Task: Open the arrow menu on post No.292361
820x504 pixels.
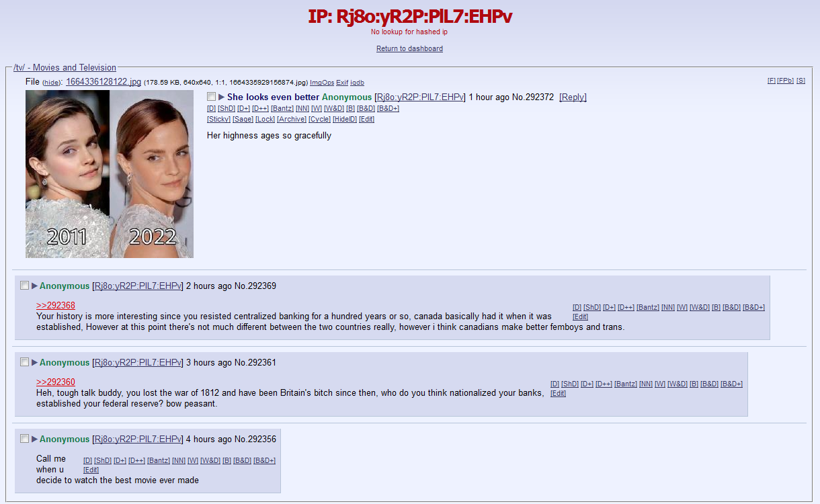Action: coord(34,363)
